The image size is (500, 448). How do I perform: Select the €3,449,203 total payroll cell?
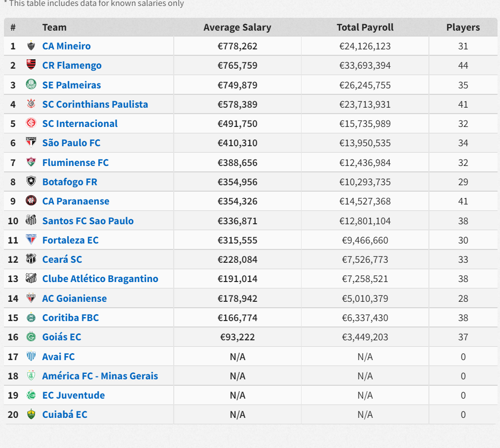click(x=365, y=337)
